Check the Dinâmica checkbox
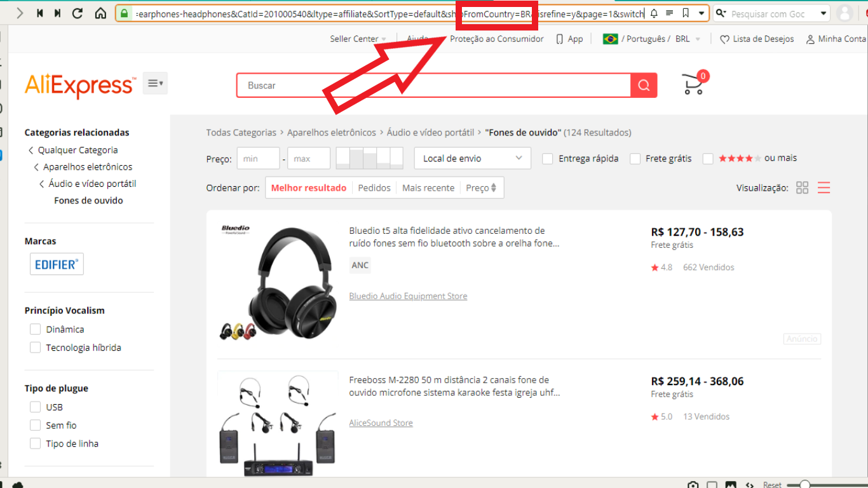Viewport: 868px width, 488px height. point(36,329)
